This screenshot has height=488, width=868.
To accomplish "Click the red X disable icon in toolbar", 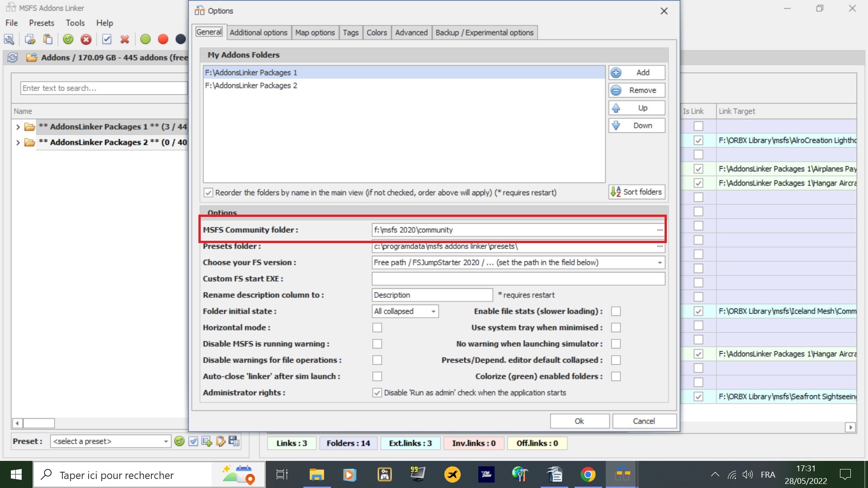I will [86, 39].
